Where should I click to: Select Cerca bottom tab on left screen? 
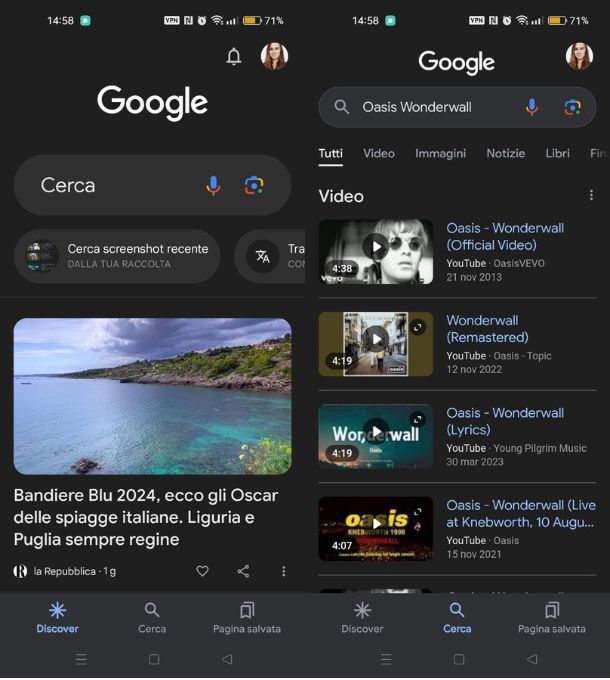[x=152, y=618]
